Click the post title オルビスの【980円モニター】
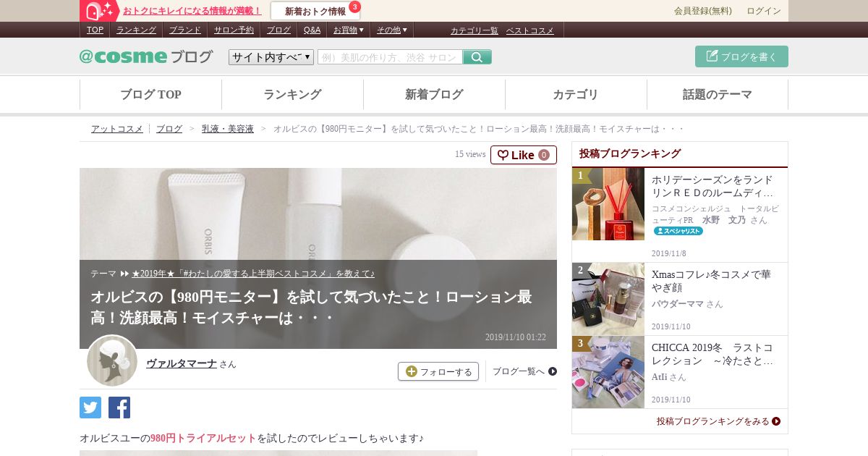This screenshot has width=868, height=456. pos(311,307)
